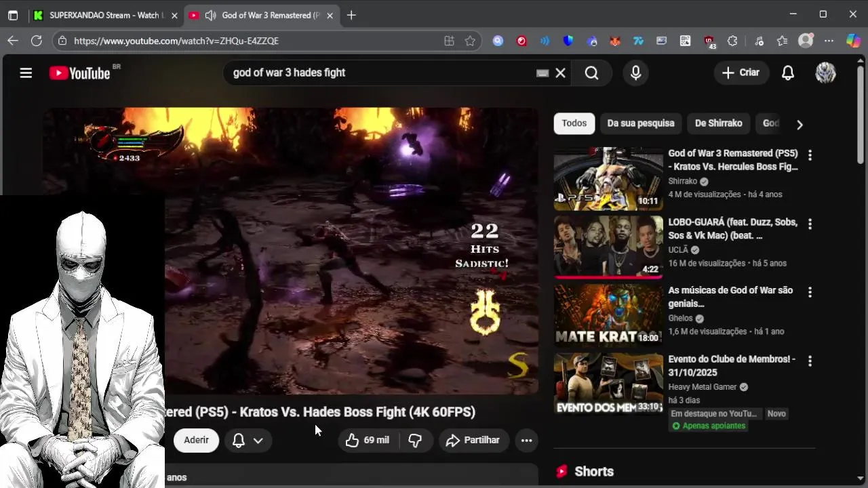Open the notifications bell in header
The height and width of the screenshot is (488, 868).
(x=787, y=73)
